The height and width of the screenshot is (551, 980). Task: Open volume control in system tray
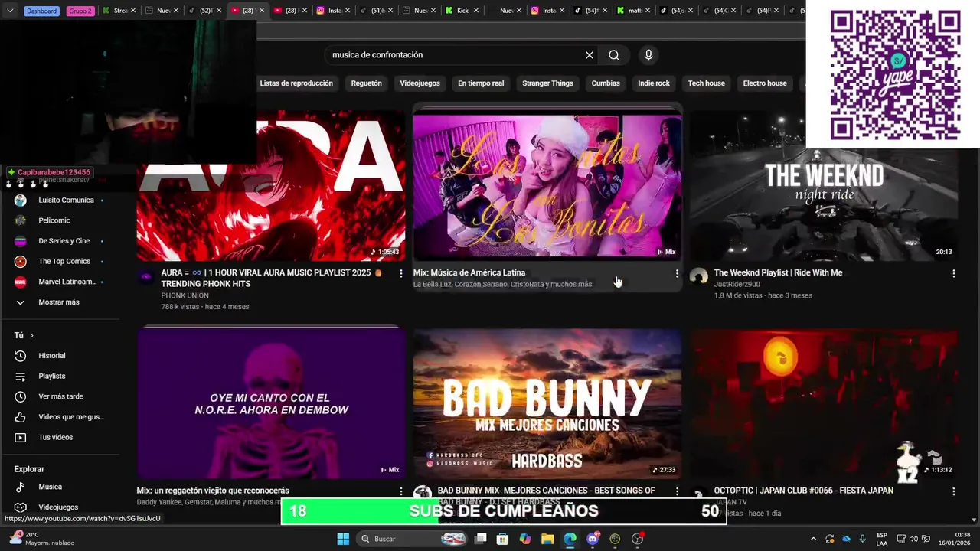(913, 539)
